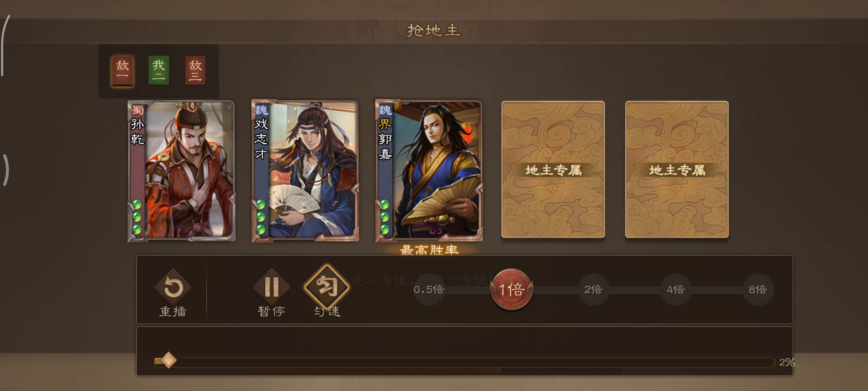Toggle the 匀速 constant speed mode

point(326,287)
